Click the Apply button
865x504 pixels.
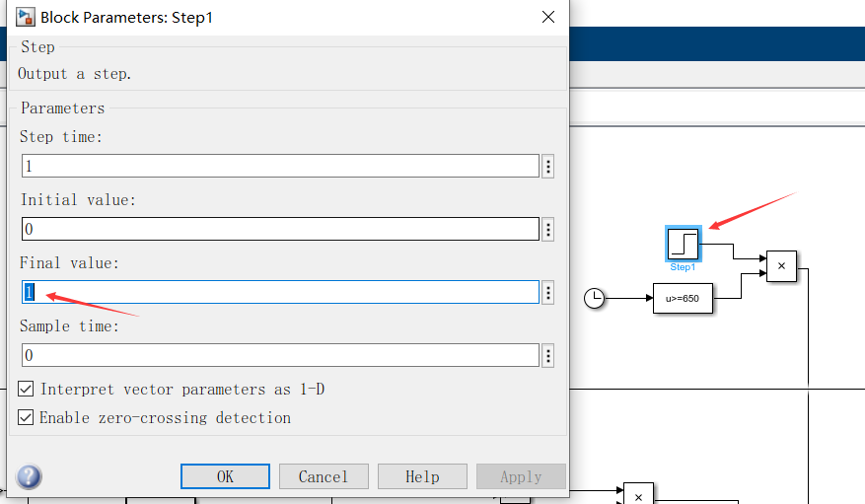pyautogui.click(x=521, y=476)
